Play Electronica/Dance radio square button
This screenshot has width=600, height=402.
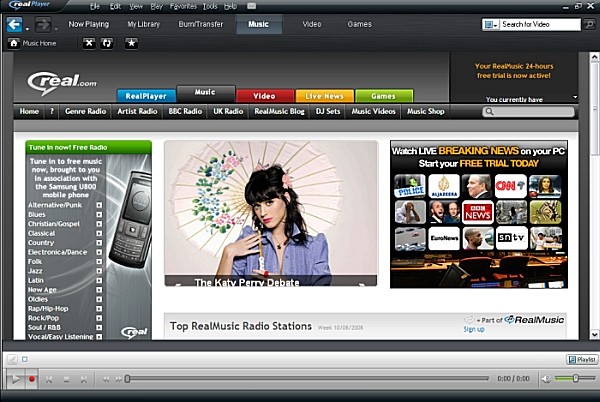pyautogui.click(x=99, y=252)
